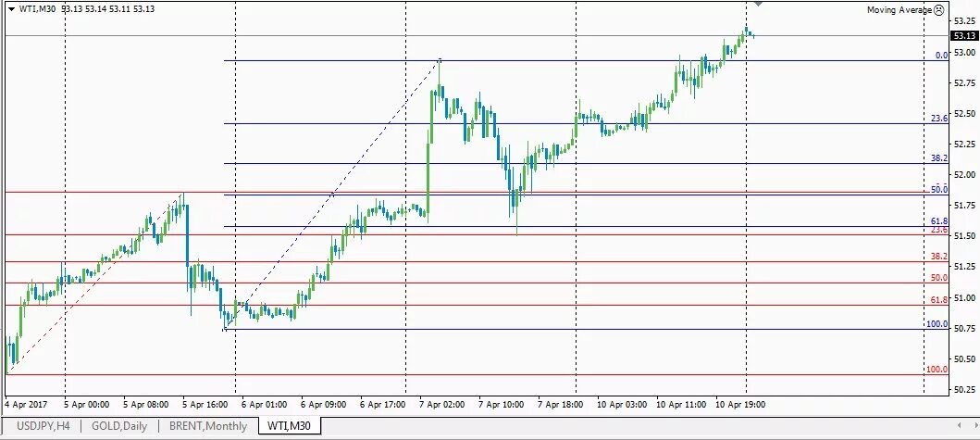
Task: Click the 10 Apr 19:00 time label
Action: click(x=740, y=404)
